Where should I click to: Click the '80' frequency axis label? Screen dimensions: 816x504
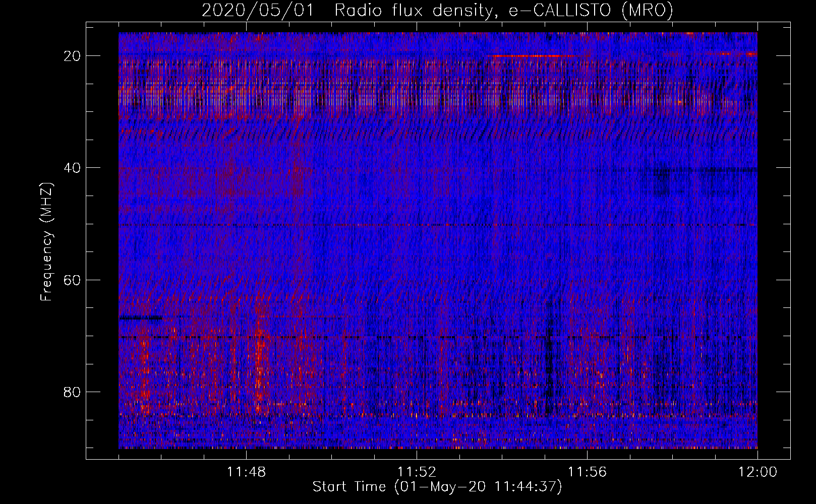click(x=73, y=392)
